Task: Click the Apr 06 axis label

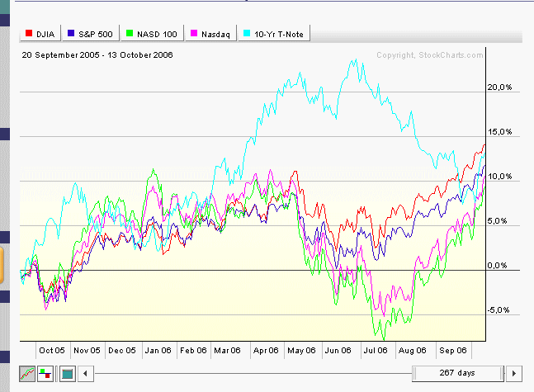Action: pos(266,351)
